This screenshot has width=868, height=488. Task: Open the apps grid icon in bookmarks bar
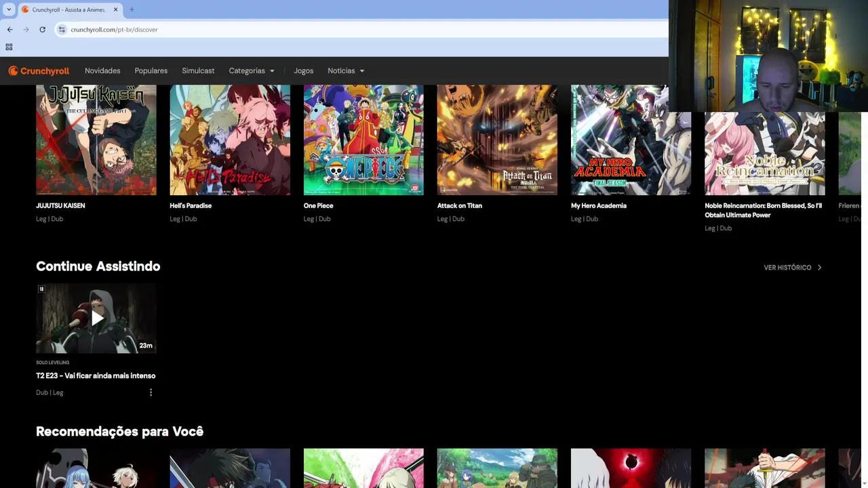click(9, 47)
